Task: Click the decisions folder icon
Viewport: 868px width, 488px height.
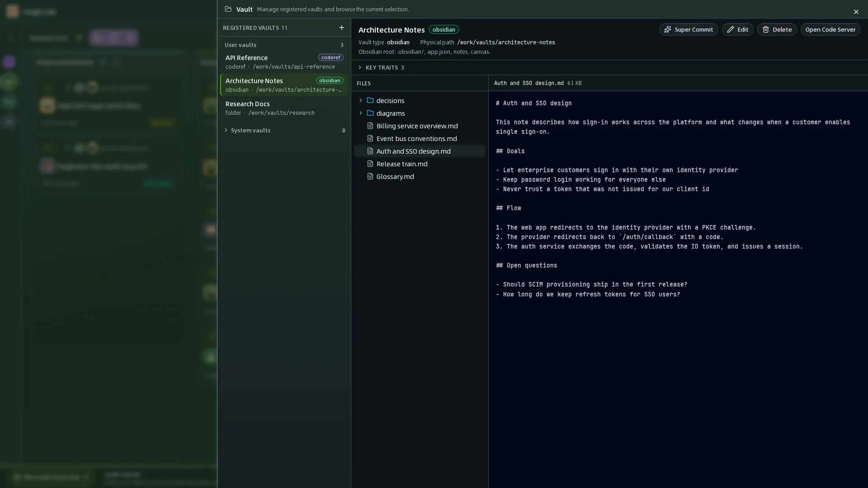Action: [x=370, y=100]
